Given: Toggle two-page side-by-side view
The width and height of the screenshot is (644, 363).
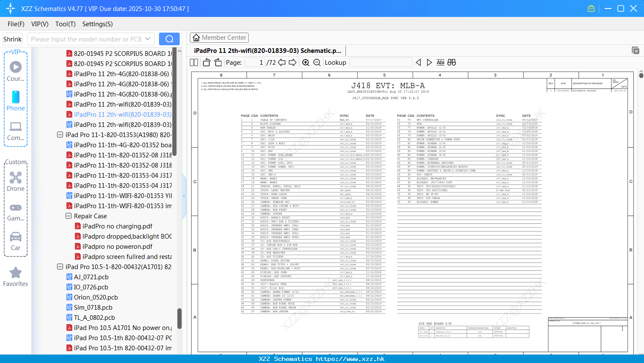Looking at the screenshot, I should pos(194,62).
